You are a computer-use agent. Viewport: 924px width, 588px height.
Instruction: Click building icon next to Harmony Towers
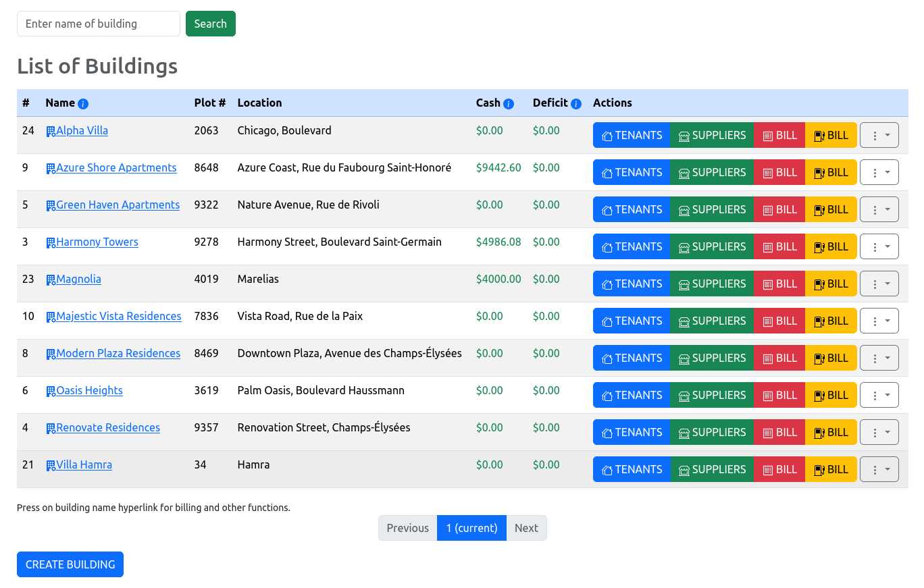tap(51, 243)
